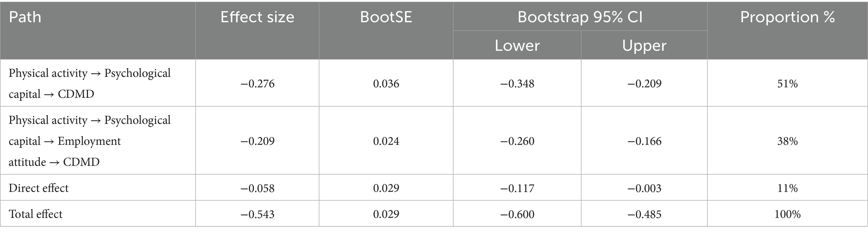This screenshot has width=868, height=234.
Task: Select the Upper sub-header cell
Action: 644,45
